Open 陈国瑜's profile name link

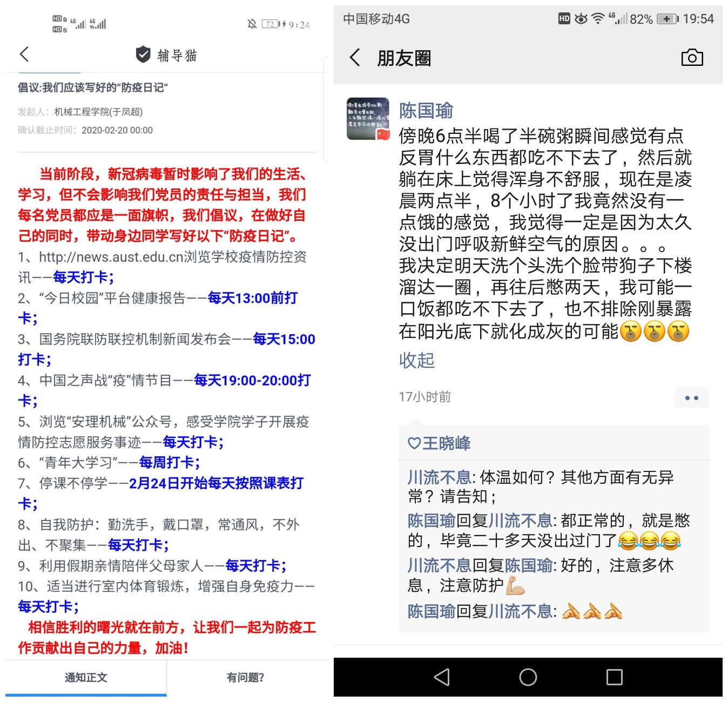tap(426, 111)
